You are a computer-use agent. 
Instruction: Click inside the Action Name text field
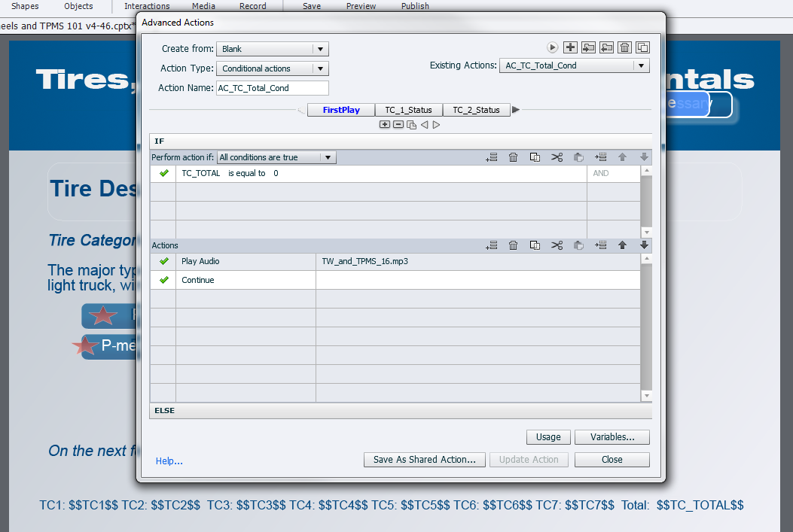272,88
